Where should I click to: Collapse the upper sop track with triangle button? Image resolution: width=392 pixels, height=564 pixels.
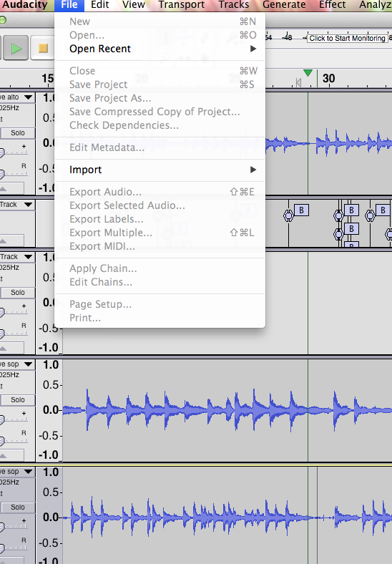(4, 456)
